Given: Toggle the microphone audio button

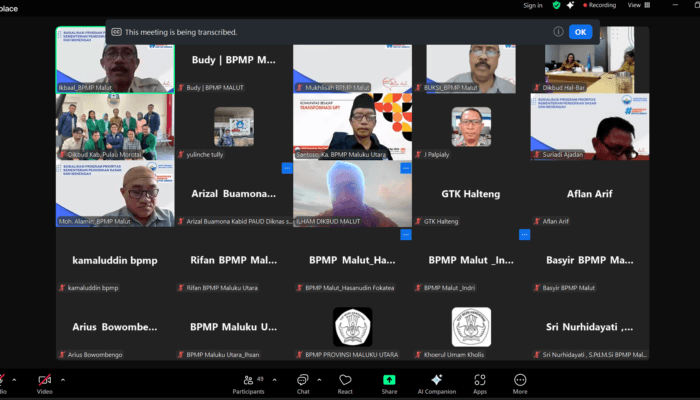Looking at the screenshot, I should tap(3, 383).
